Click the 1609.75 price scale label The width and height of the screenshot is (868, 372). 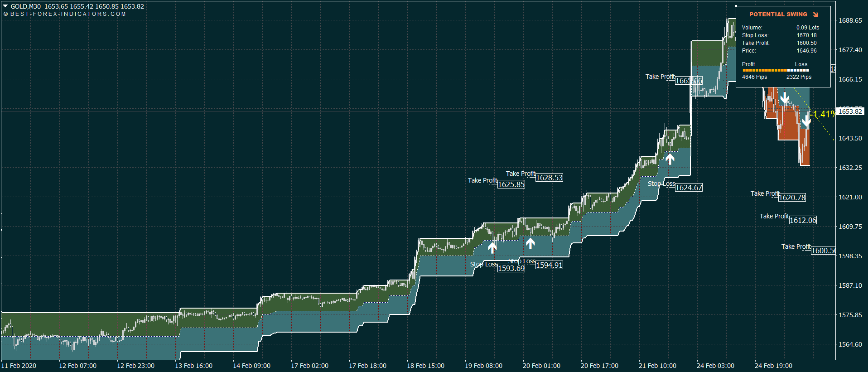pos(850,227)
